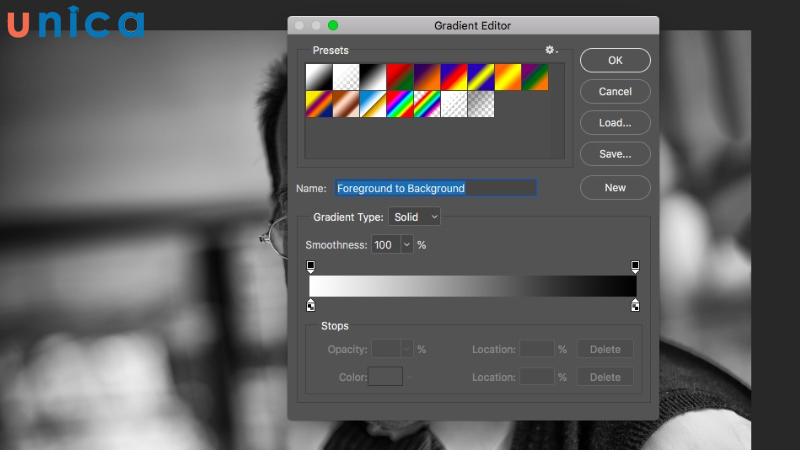Viewport: 800px width, 450px height.
Task: Click the Smoothness value field
Action: tap(386, 245)
